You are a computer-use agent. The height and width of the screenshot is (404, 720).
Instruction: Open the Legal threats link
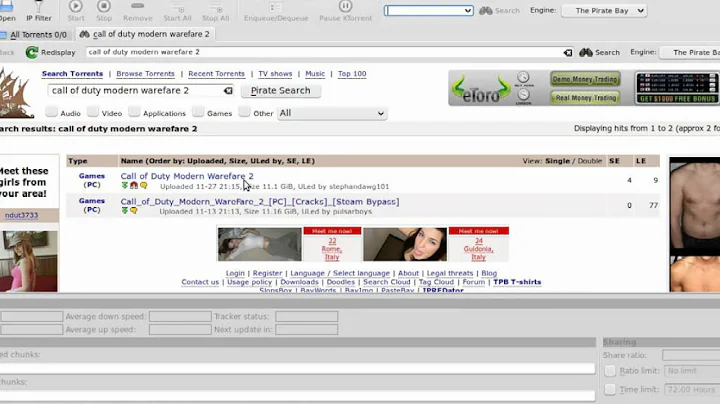pyautogui.click(x=450, y=273)
